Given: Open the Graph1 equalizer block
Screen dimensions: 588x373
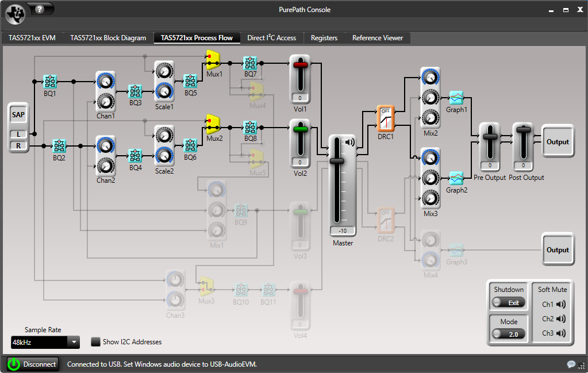Looking at the screenshot, I should point(456,98).
